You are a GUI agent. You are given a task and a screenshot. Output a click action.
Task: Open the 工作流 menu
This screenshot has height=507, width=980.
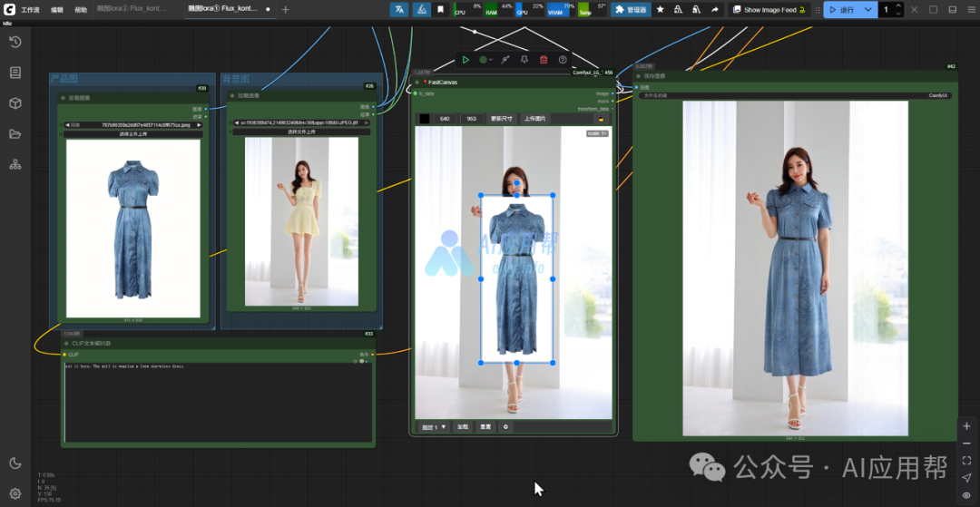[x=30, y=9]
